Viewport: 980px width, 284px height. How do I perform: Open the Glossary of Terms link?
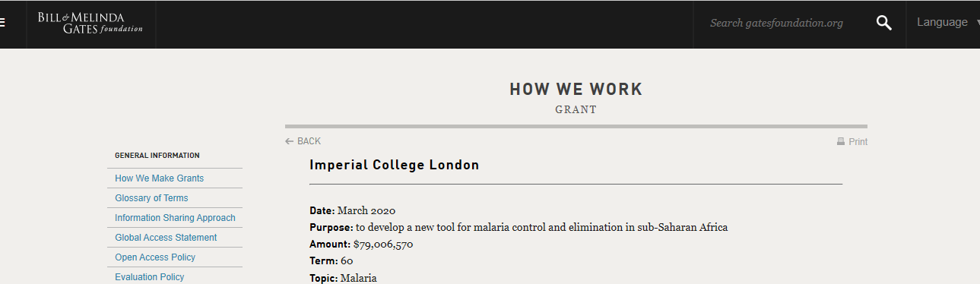coord(151,198)
